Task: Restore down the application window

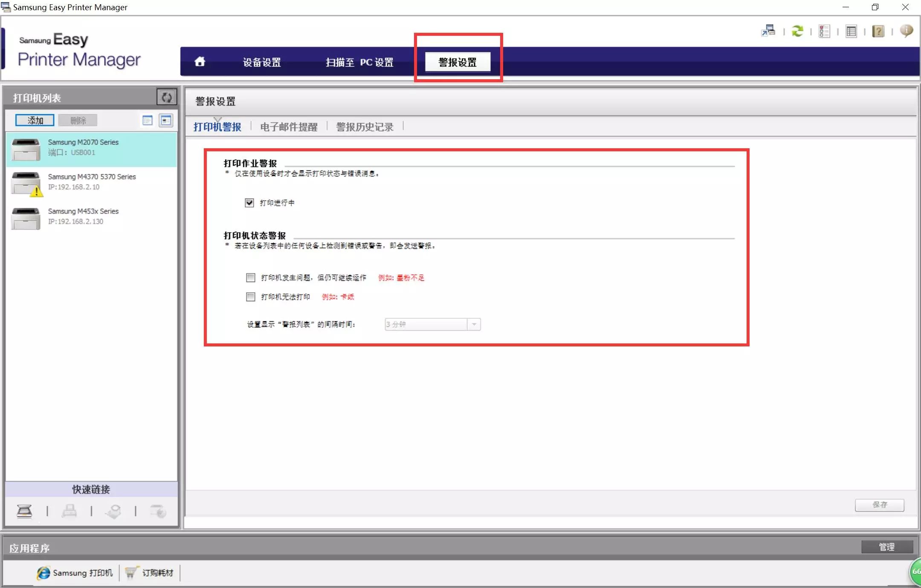Action: point(875,7)
